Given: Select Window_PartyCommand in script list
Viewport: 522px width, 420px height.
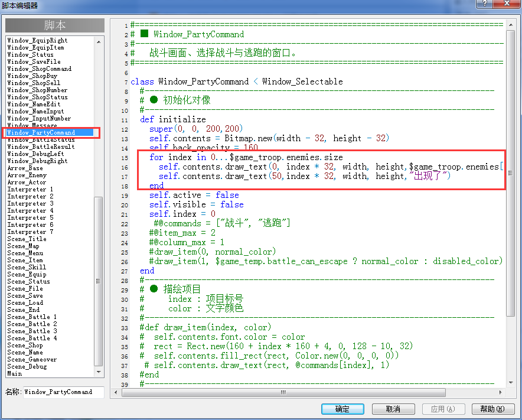Looking at the screenshot, I should point(50,132).
